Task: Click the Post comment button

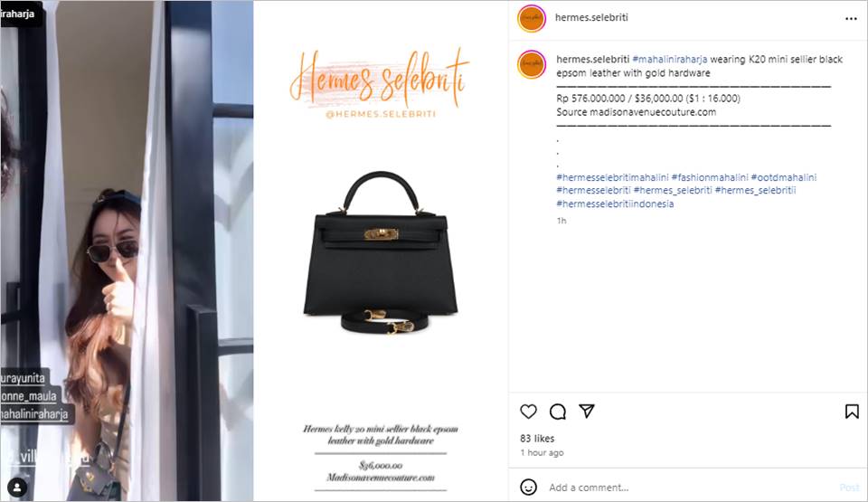Action: click(849, 488)
